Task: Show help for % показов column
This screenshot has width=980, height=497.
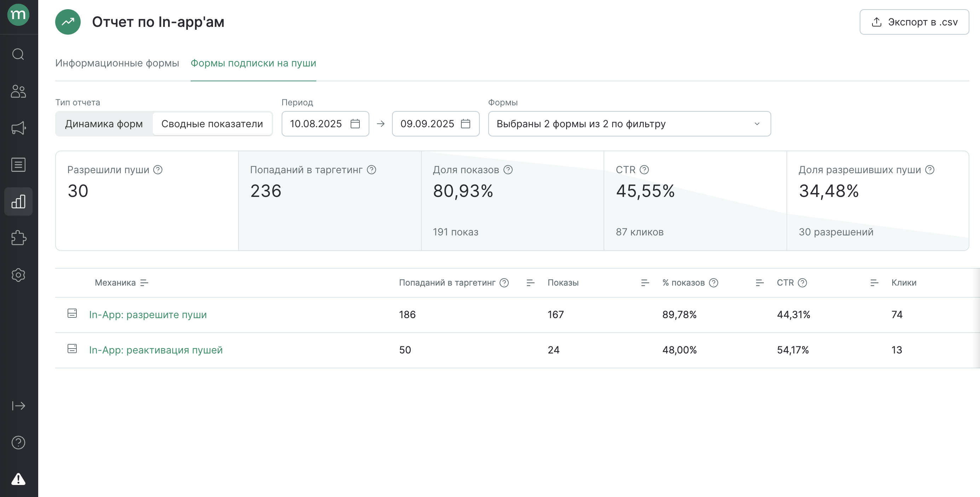Action: [x=714, y=283]
